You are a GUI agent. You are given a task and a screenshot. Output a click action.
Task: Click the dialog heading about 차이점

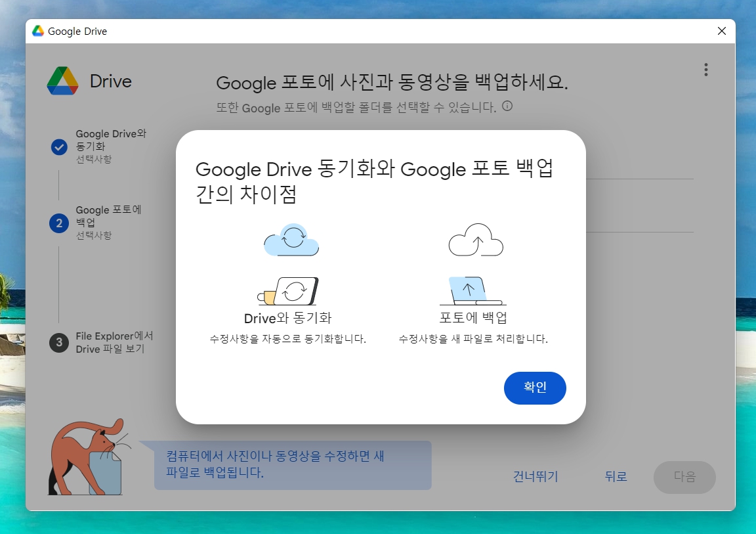click(374, 181)
